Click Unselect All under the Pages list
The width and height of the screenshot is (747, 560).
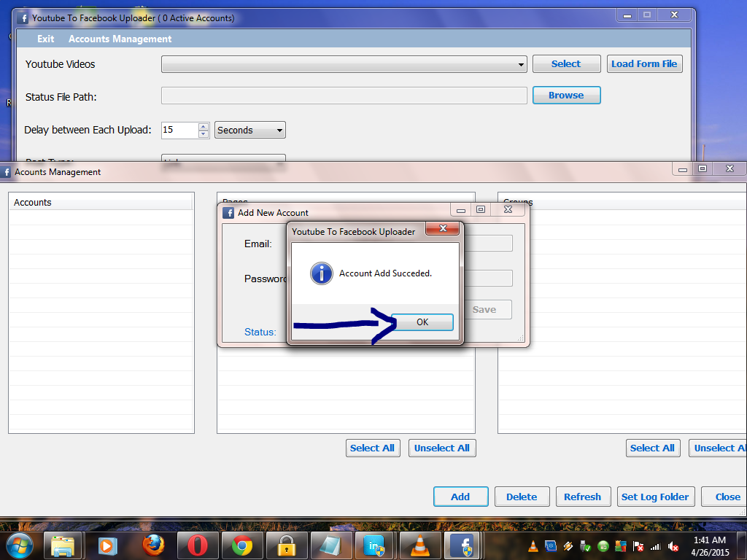coord(441,448)
